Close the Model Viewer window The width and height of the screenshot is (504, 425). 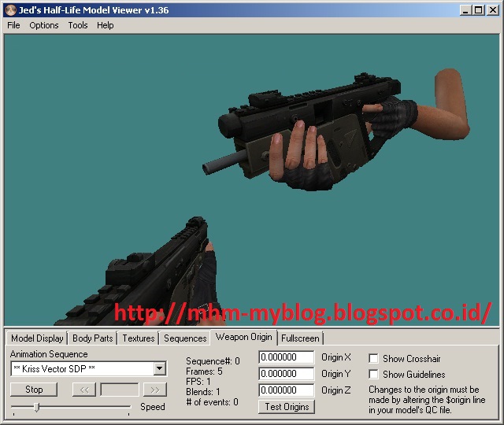(492, 10)
